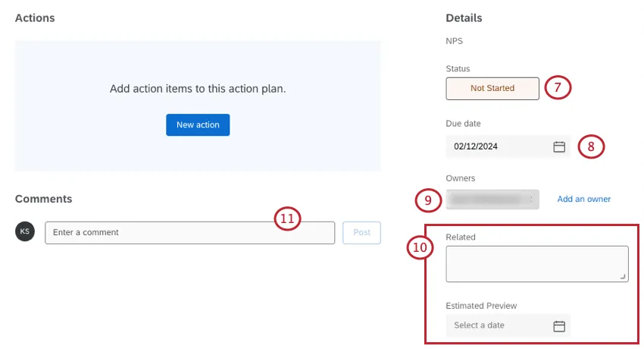Click the Details section heading
This screenshot has height=349, width=644.
464,17
